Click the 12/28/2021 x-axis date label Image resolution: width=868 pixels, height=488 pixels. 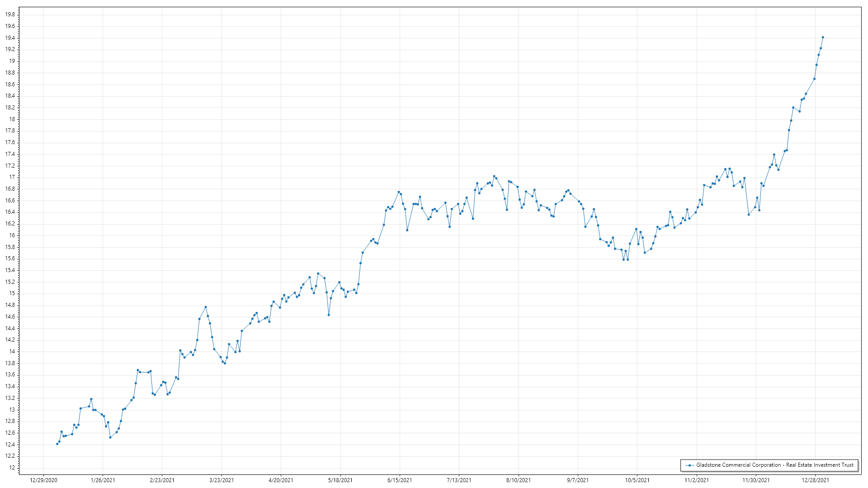815,480
